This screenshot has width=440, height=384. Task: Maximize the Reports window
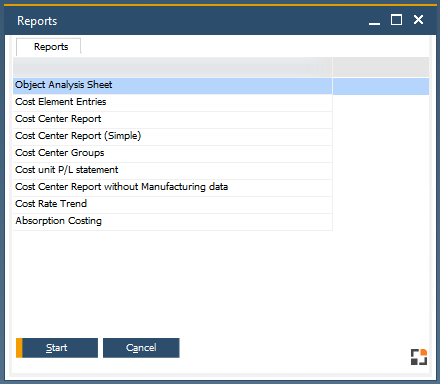(x=396, y=20)
